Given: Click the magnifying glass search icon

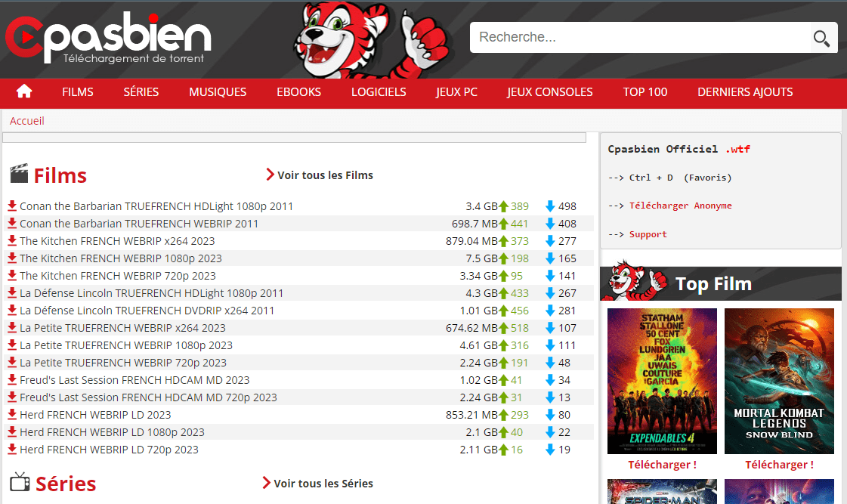Looking at the screenshot, I should tap(821, 38).
